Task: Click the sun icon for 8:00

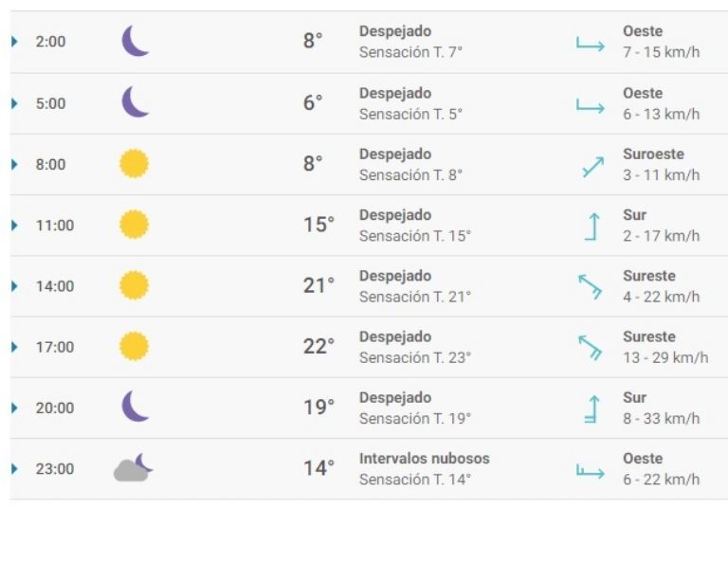Action: [x=134, y=164]
